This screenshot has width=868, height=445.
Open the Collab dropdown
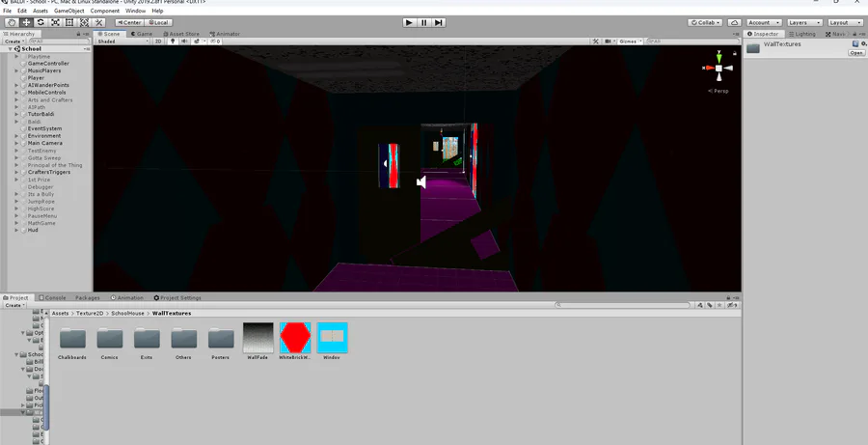pos(705,23)
